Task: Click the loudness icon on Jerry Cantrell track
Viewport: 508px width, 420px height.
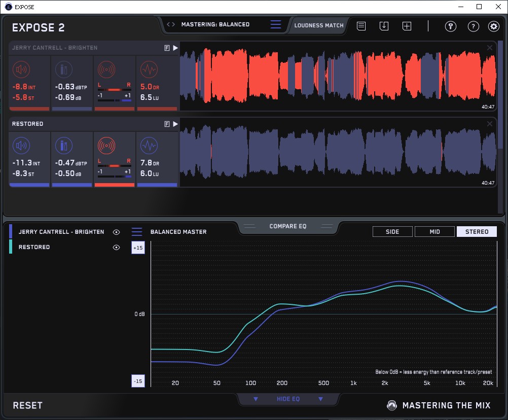Action: 21,70
